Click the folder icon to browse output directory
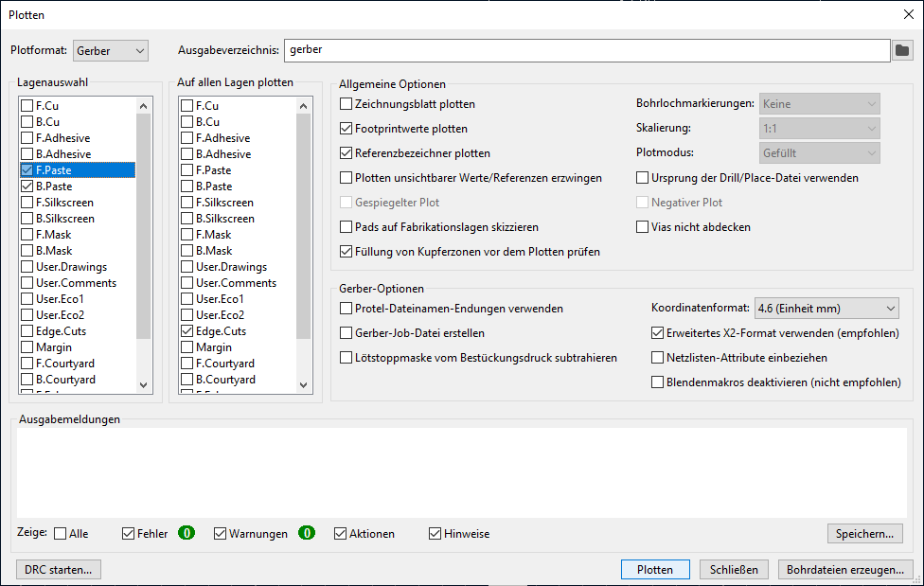 coord(902,50)
